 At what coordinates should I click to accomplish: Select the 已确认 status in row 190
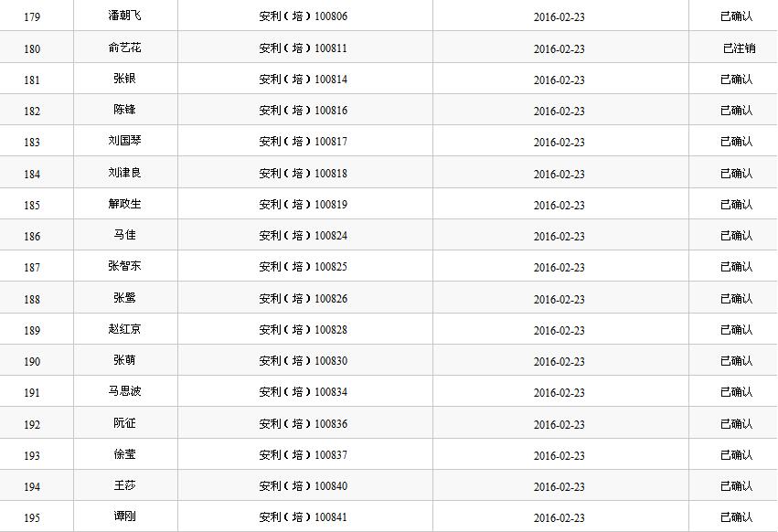click(x=736, y=361)
